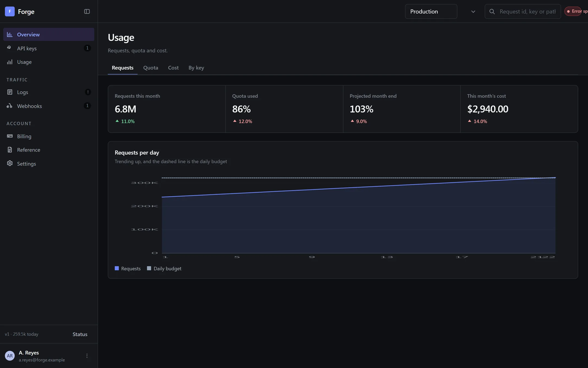Click the Projected month end 103% value
Viewport: 588px width, 368px height.
pyautogui.click(x=361, y=109)
